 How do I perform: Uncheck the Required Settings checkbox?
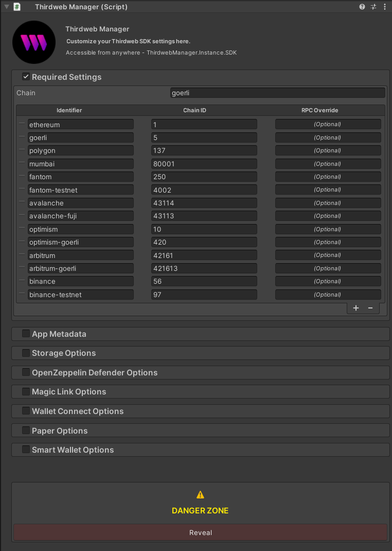[x=26, y=77]
